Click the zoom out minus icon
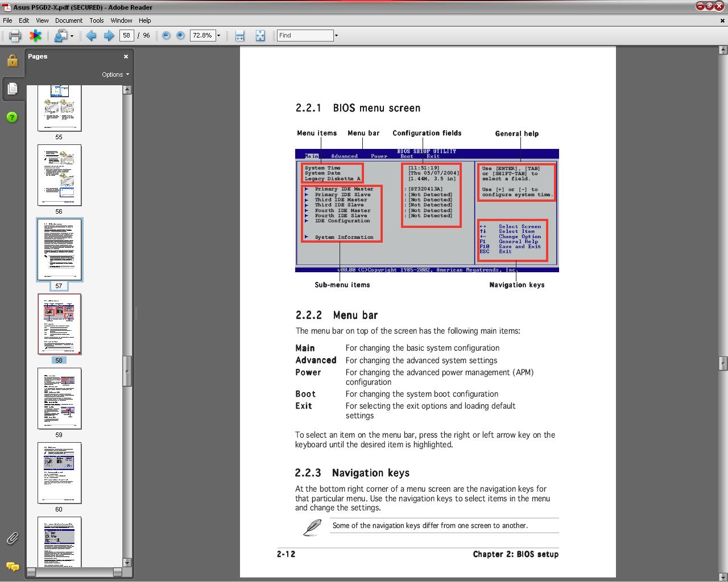728x582 pixels. [166, 35]
